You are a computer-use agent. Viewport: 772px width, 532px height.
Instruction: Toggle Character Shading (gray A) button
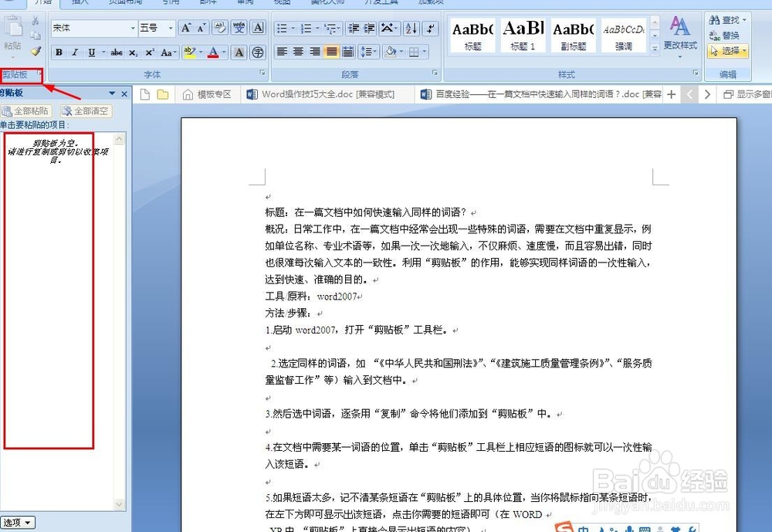239,53
